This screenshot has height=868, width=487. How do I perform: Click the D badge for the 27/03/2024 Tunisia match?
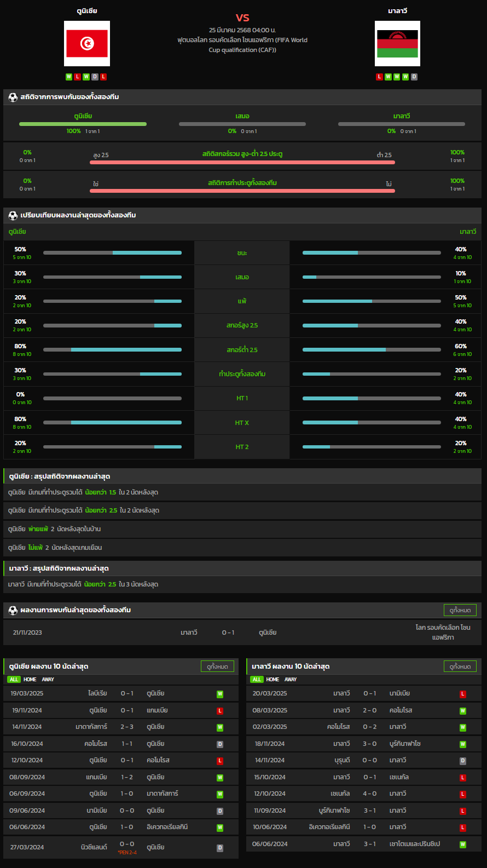(x=220, y=848)
